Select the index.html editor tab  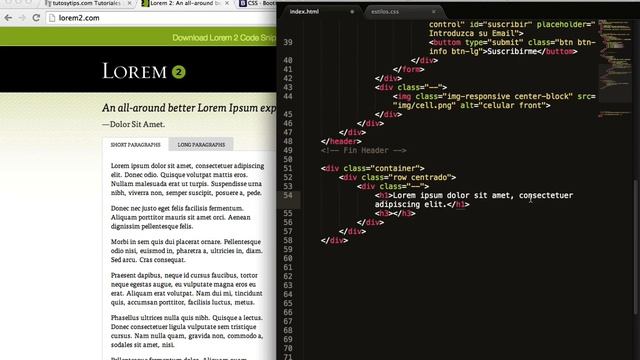[x=304, y=12]
